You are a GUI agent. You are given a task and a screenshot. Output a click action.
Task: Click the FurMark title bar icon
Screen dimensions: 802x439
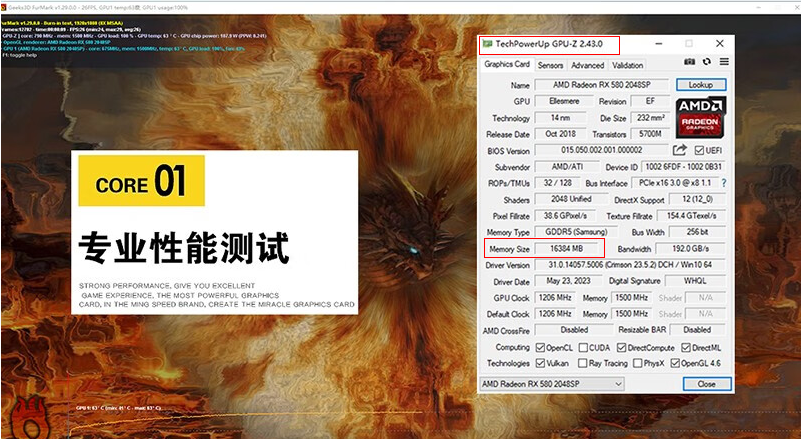[x=4, y=7]
